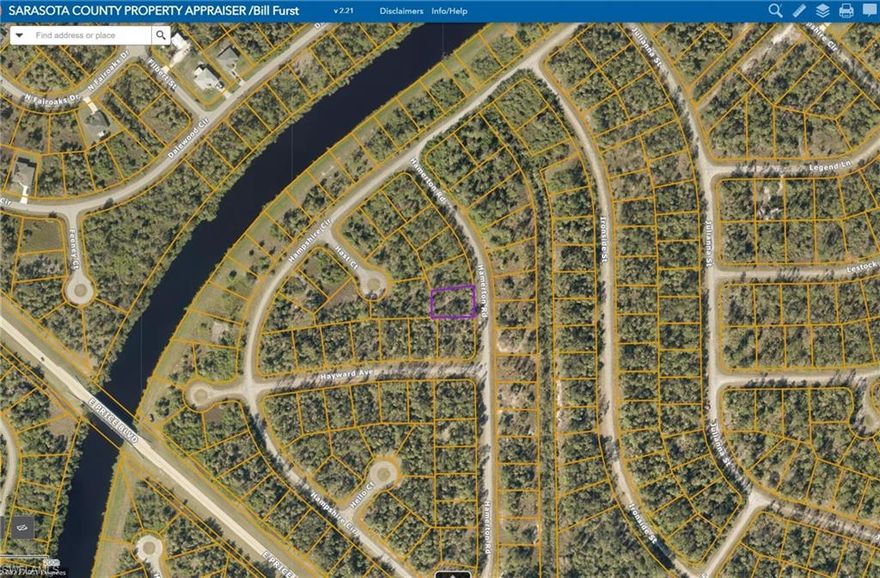Click the Print icon in the header

coord(846,11)
